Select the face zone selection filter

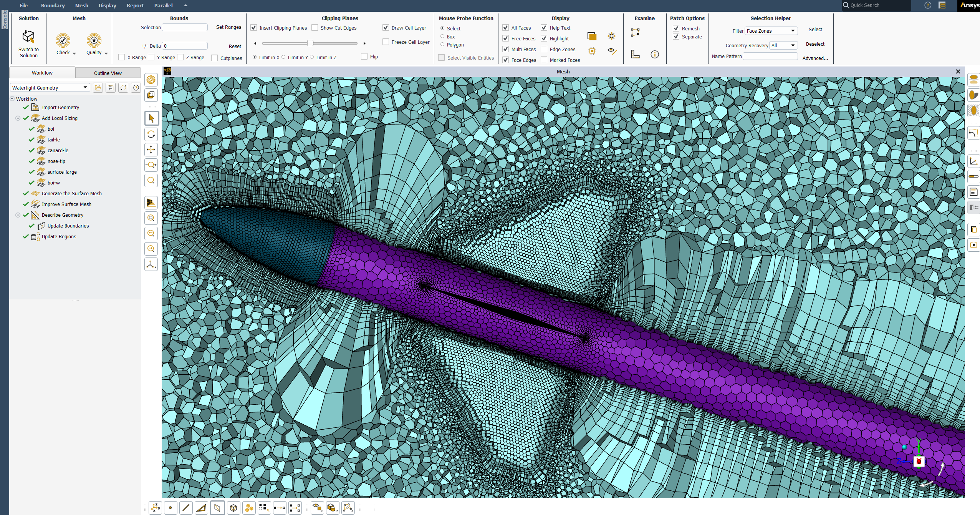(217, 508)
